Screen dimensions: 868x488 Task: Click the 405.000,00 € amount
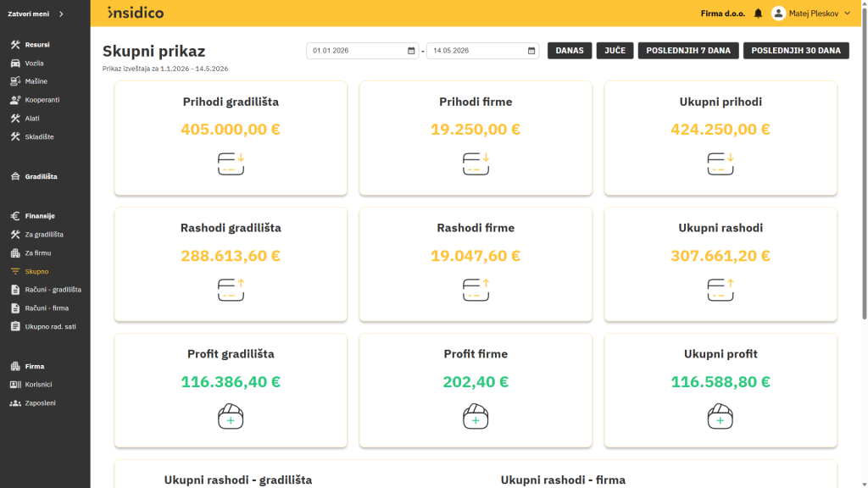point(231,130)
